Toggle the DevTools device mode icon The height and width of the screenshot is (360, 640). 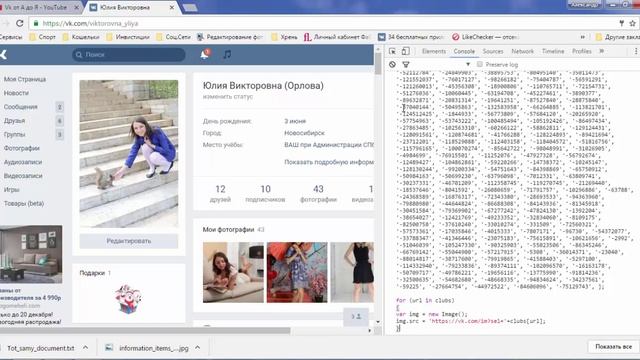406,51
